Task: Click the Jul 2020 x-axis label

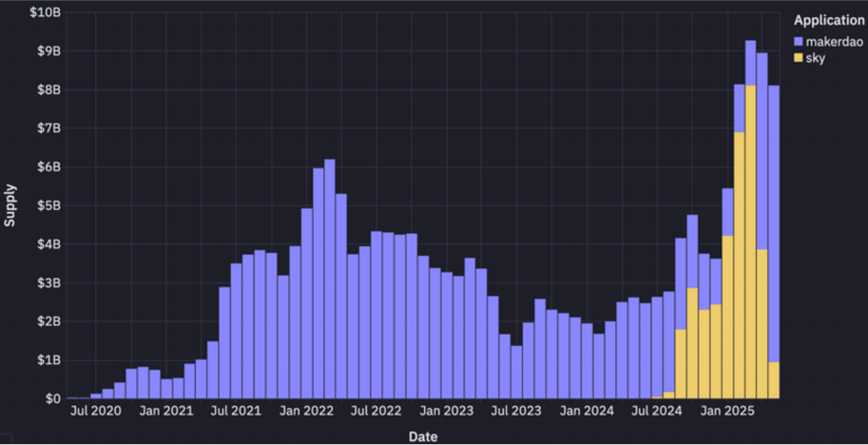Action: pyautogui.click(x=96, y=411)
